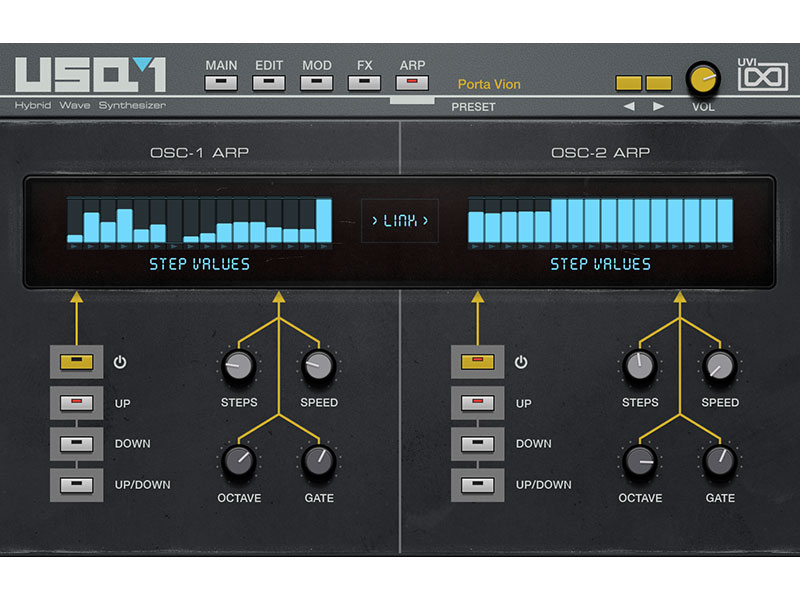The width and height of the screenshot is (800, 600).
Task: Open the Porta Vion preset menu
Action: tap(489, 85)
